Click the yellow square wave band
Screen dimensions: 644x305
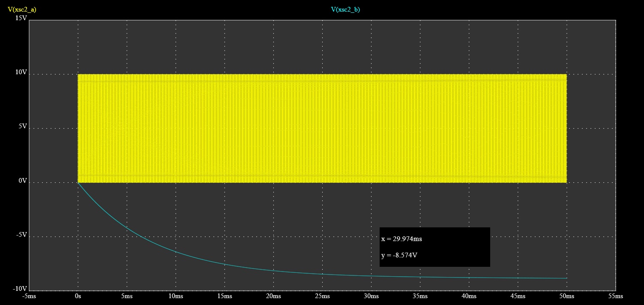(321, 128)
